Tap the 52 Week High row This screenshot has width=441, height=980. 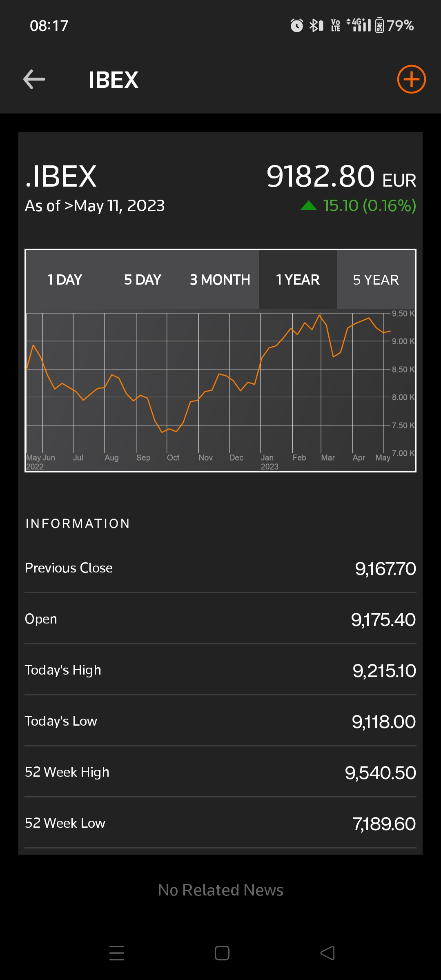(x=220, y=772)
